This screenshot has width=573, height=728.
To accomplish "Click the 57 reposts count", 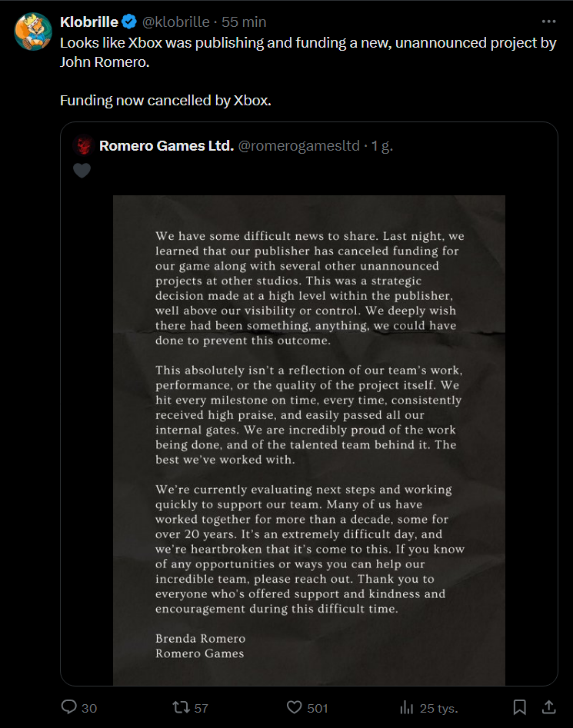I will pyautogui.click(x=201, y=708).
